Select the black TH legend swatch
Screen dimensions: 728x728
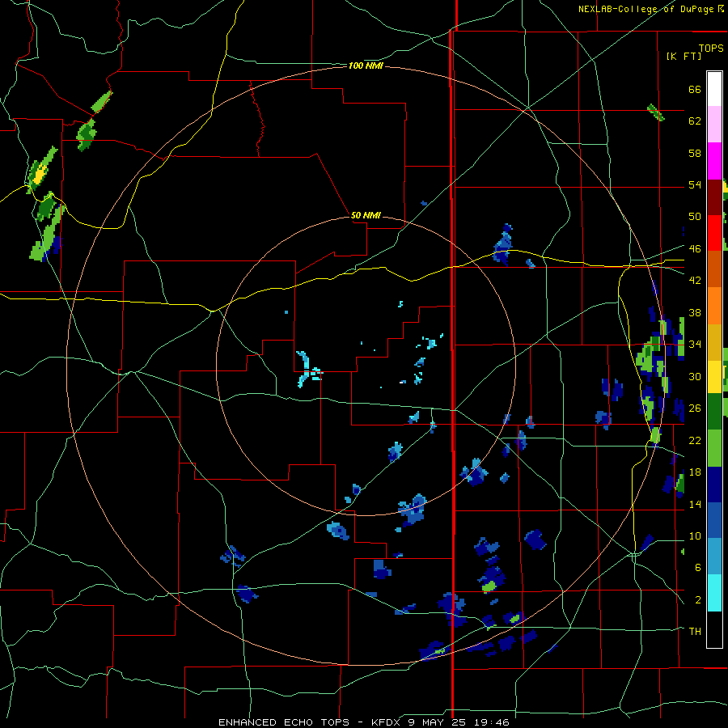point(714,629)
